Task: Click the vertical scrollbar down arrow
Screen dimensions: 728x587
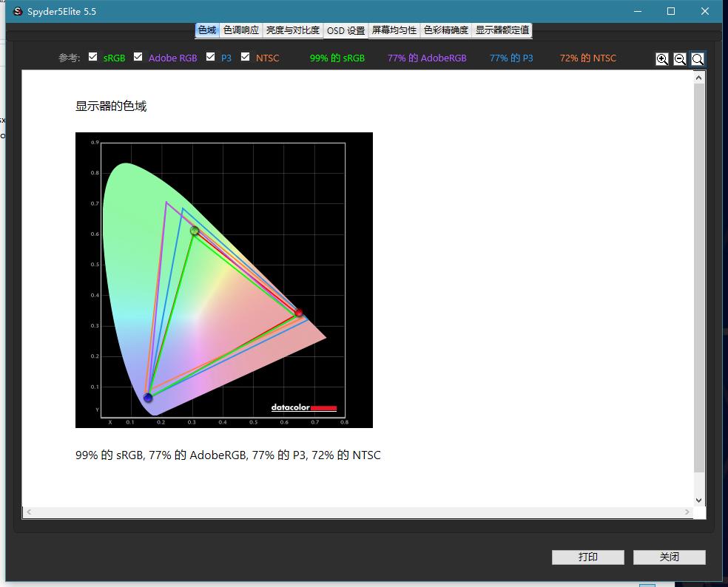Action: pos(699,501)
